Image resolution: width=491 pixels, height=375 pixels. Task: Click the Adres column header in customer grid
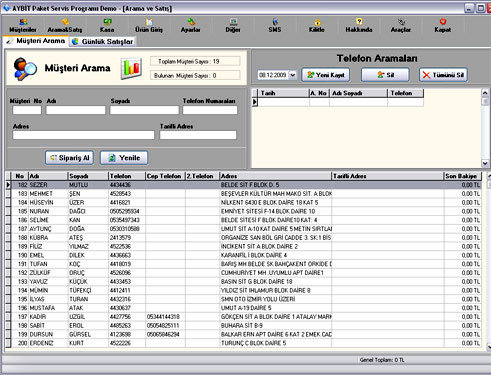tap(276, 176)
